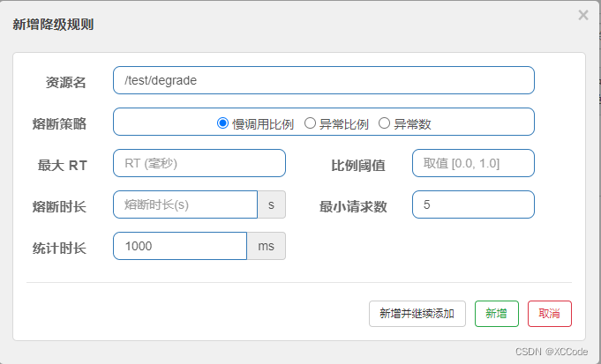The width and height of the screenshot is (601, 364).
Task: Close the 新增降级规则 dialog with X
Action: pyautogui.click(x=583, y=15)
